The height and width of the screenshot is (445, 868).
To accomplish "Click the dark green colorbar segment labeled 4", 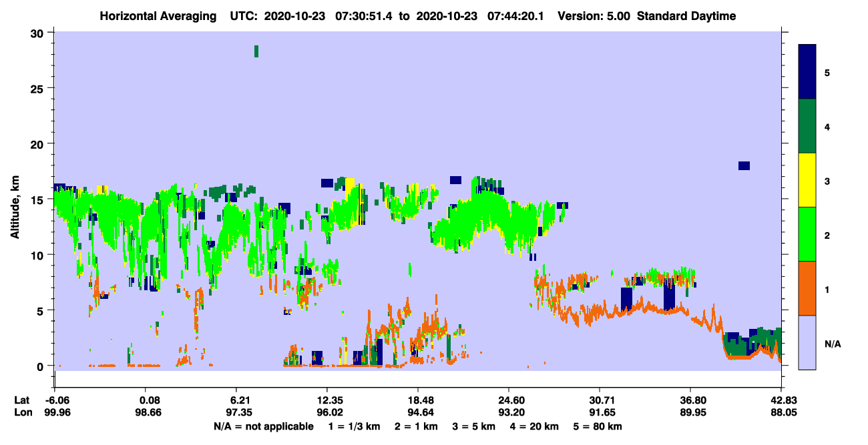I will [807, 126].
